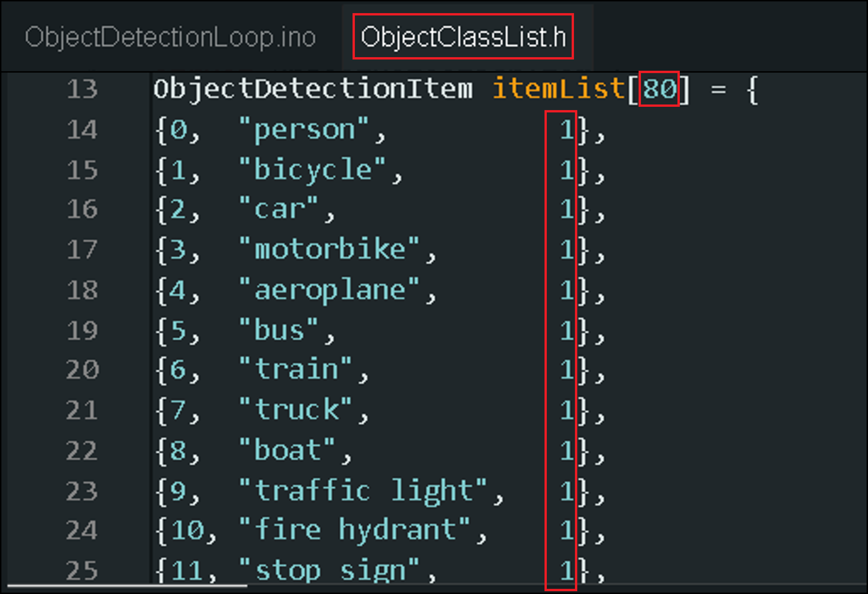Viewport: 868px width, 594px height.
Task: Click the "motorbike" string literal
Action: pyautogui.click(x=330, y=250)
